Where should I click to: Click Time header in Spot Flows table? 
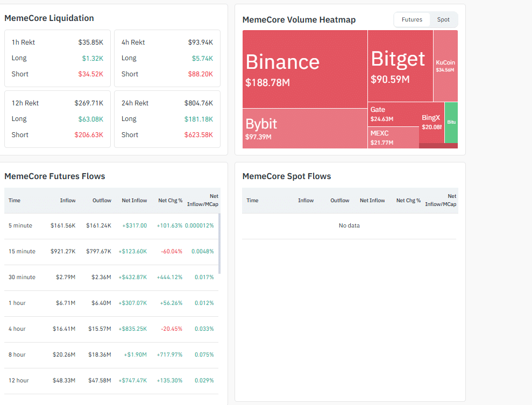(x=252, y=201)
